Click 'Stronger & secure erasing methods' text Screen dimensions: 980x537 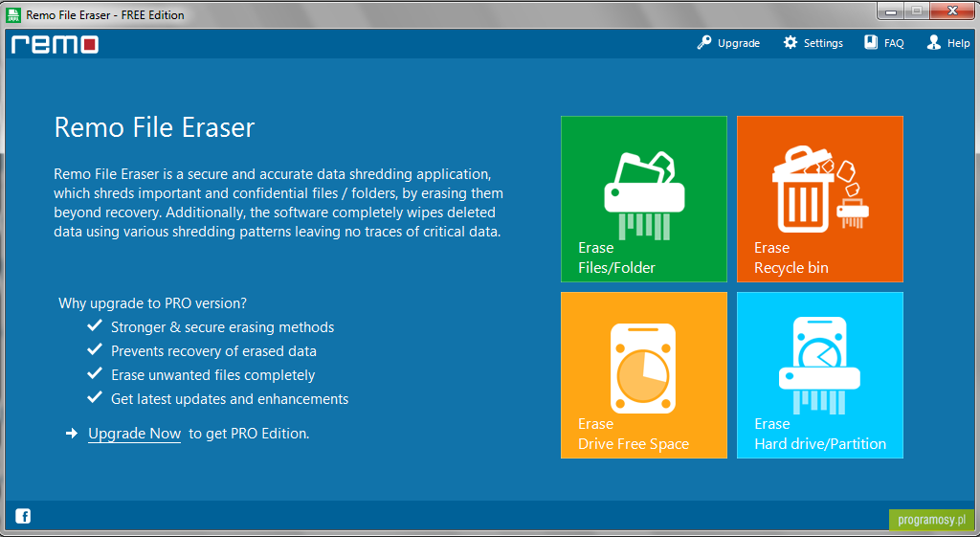tap(222, 327)
